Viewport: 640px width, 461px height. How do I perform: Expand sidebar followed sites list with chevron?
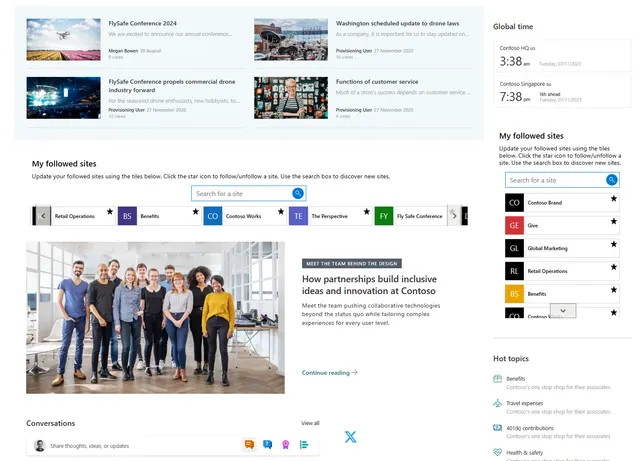[563, 311]
